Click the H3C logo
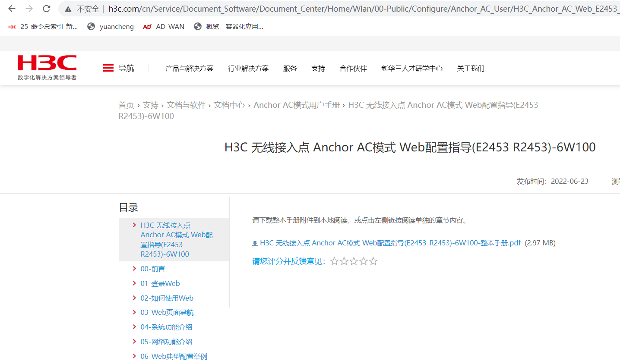Screen dimensions: 620x364 (47, 68)
